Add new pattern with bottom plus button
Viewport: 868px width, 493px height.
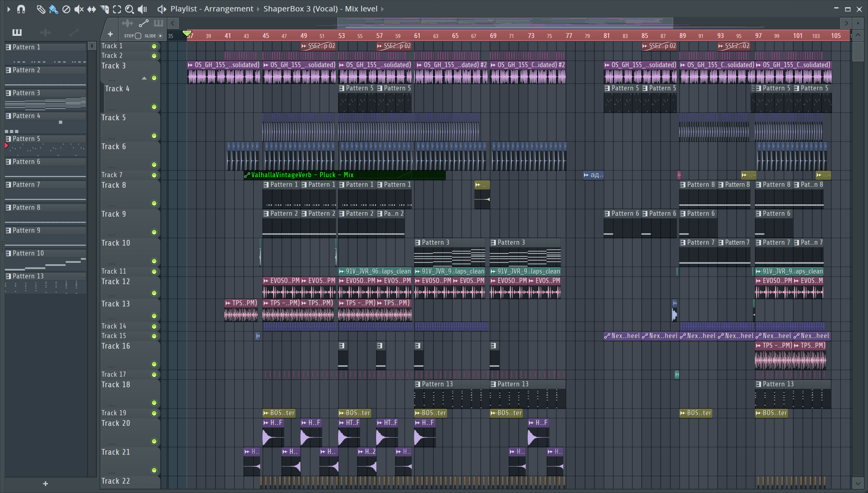click(46, 484)
